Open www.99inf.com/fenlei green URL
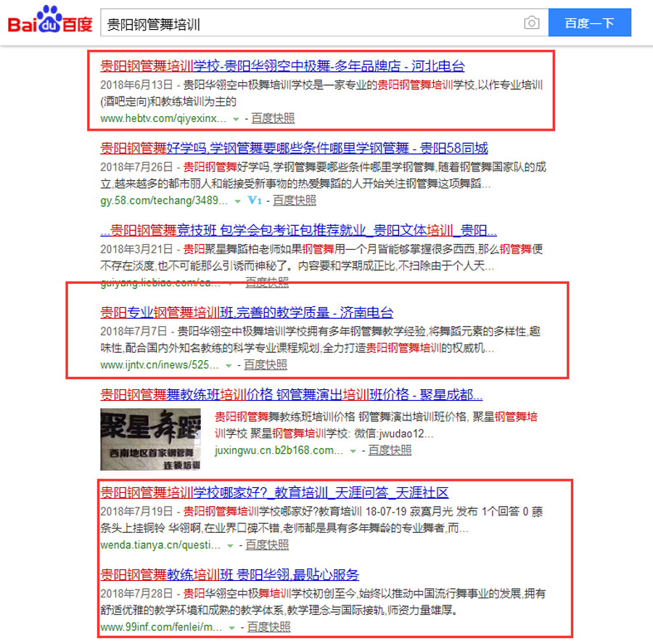Image resolution: width=653 pixels, height=644 pixels. coord(161,627)
